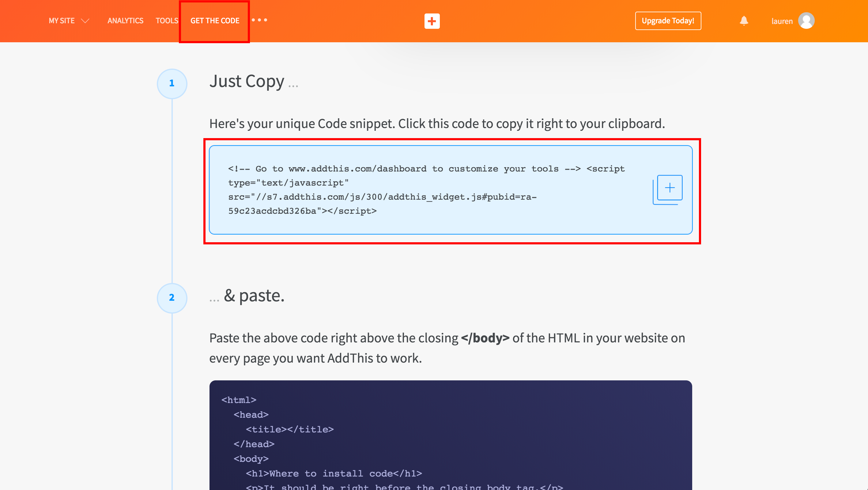
Task: Select the GET THE CODE tab
Action: (x=215, y=21)
